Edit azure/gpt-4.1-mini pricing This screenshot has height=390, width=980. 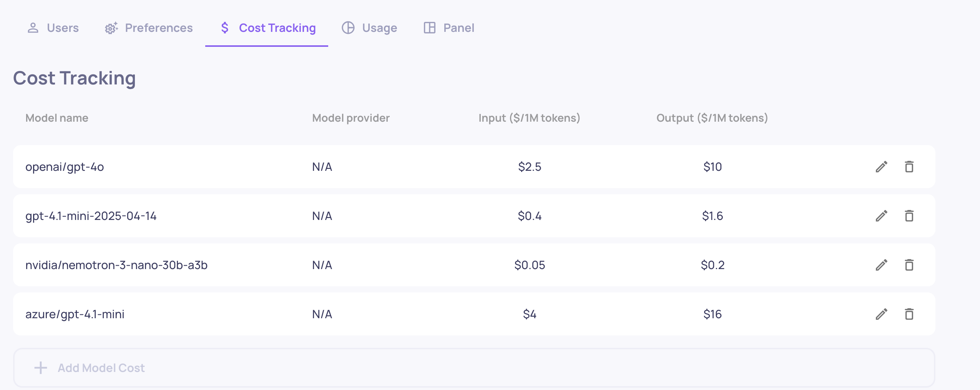[881, 314]
